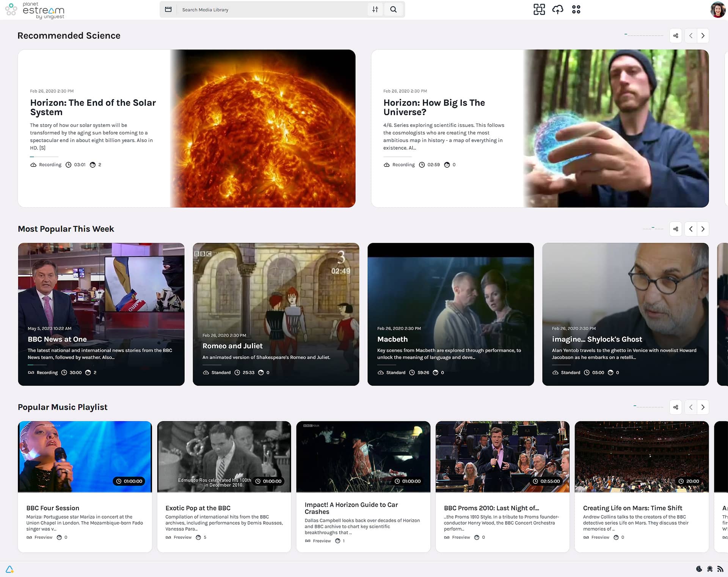This screenshot has height=577, width=728.
Task: Click Standard label on the Macbeth card
Action: (395, 373)
